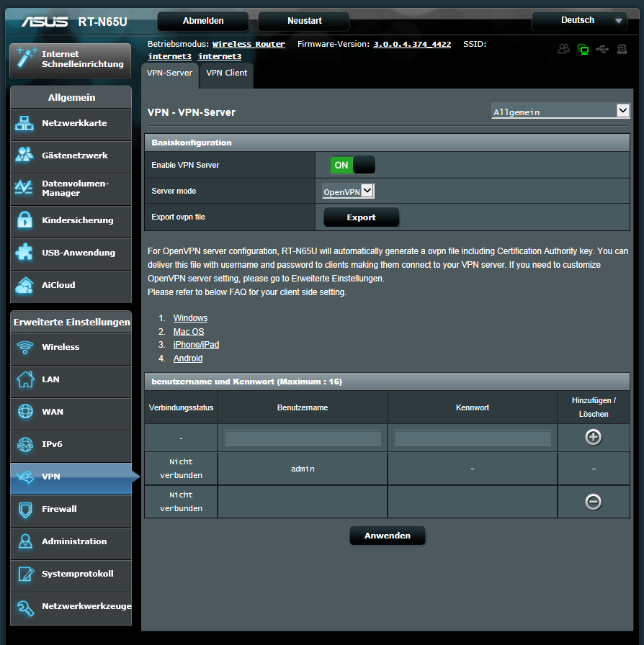644x645 pixels.
Task: Click the Benutzername input field
Action: pos(303,438)
